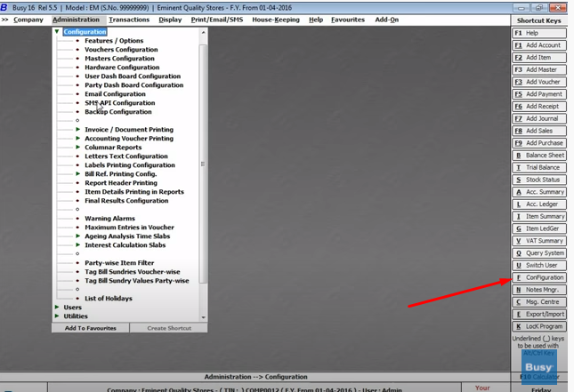Click Add To Favourites button
Screen dimensions: 574x392
[x=91, y=328]
